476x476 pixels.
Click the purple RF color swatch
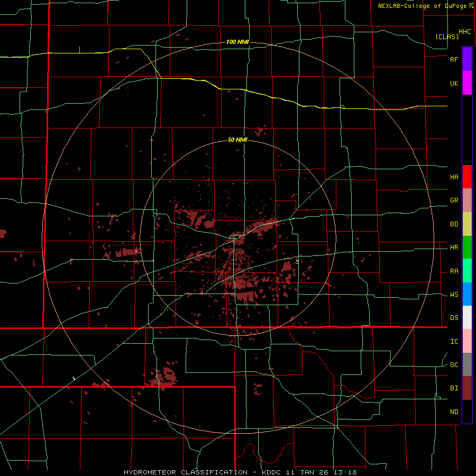point(467,59)
